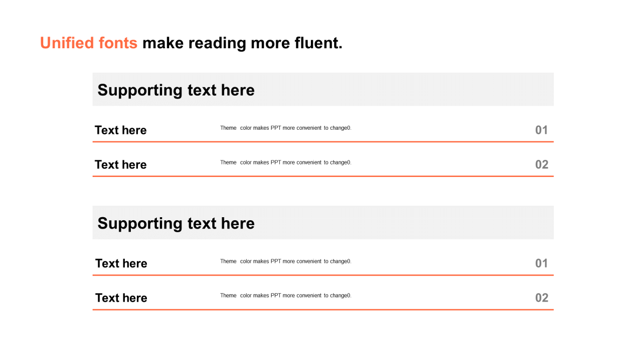Image resolution: width=644 pixels, height=362 pixels.
Task: Click "Text here" beside 01 in lower section
Action: pyautogui.click(x=121, y=263)
